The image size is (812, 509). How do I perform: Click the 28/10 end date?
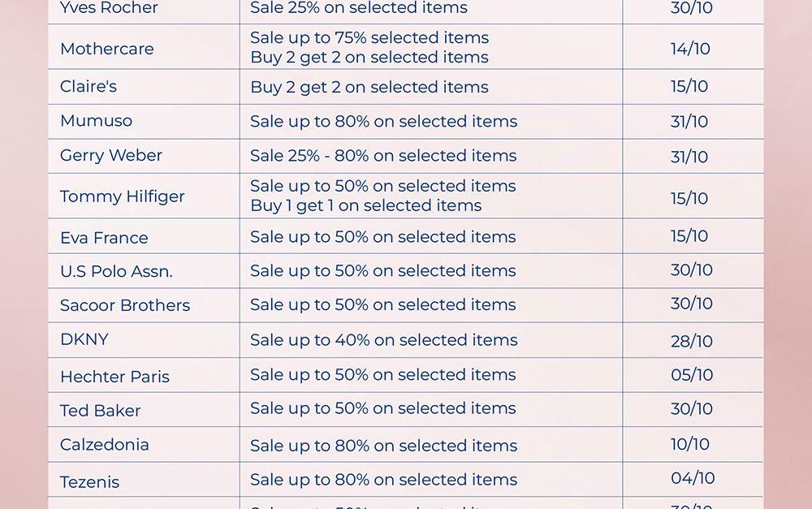(691, 341)
